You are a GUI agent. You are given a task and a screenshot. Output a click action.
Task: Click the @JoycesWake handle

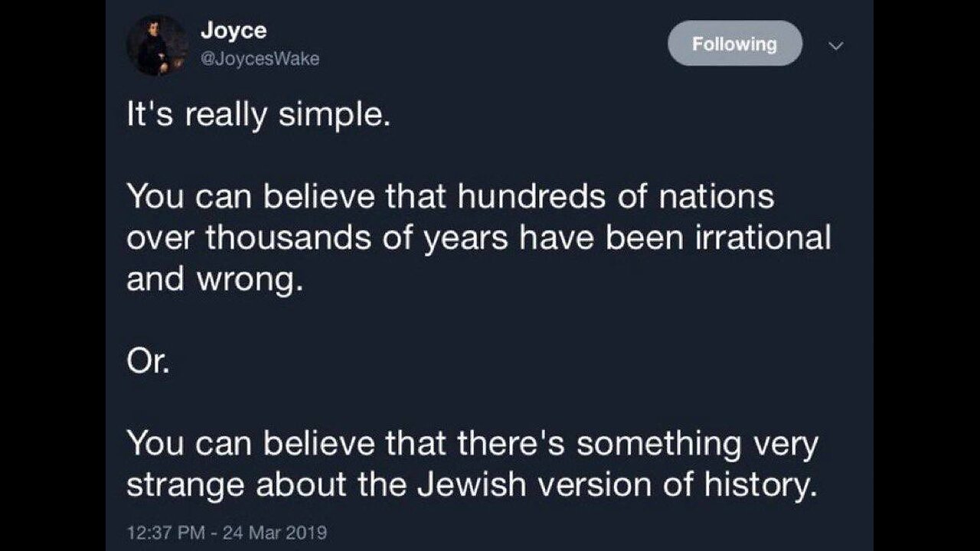260,59
